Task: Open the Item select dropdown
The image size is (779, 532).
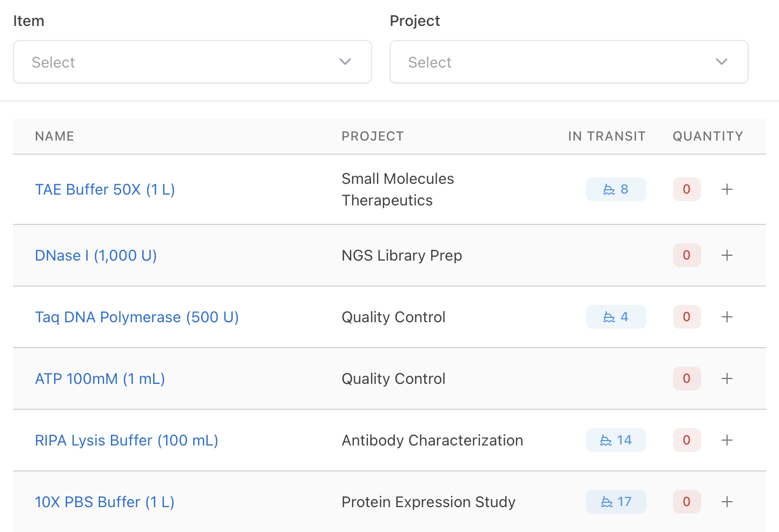Action: click(x=192, y=62)
